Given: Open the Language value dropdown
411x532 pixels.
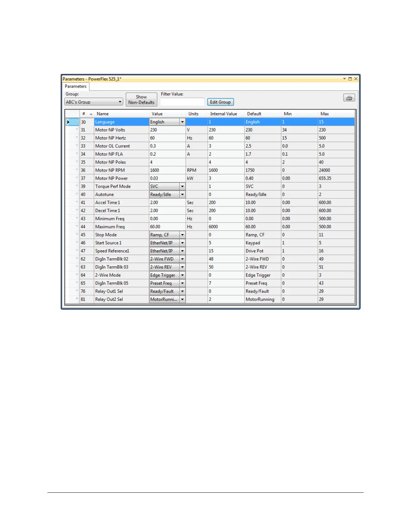Looking at the screenshot, I should pos(182,122).
